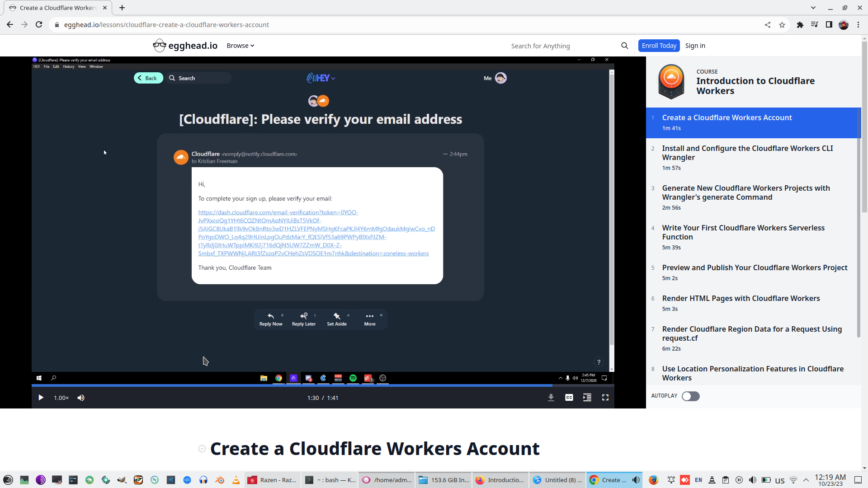The width and height of the screenshot is (868, 488).
Task: Change playback speed from 1.00x
Action: point(61,398)
